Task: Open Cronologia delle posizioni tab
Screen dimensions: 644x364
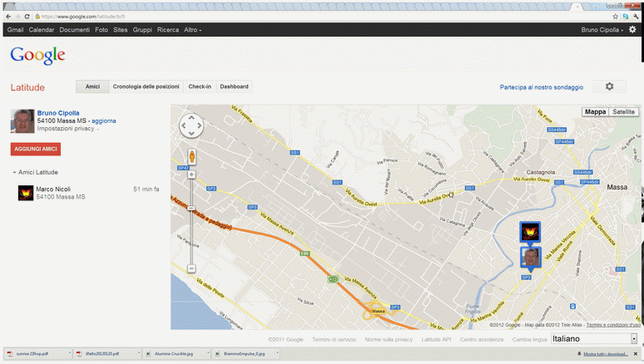Action: click(x=146, y=86)
